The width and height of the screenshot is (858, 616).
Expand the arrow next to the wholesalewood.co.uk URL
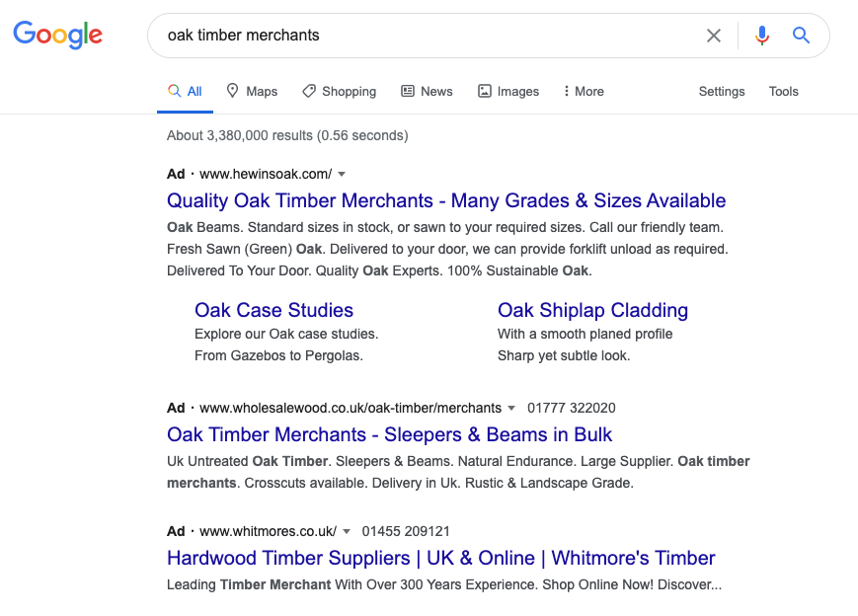point(511,408)
